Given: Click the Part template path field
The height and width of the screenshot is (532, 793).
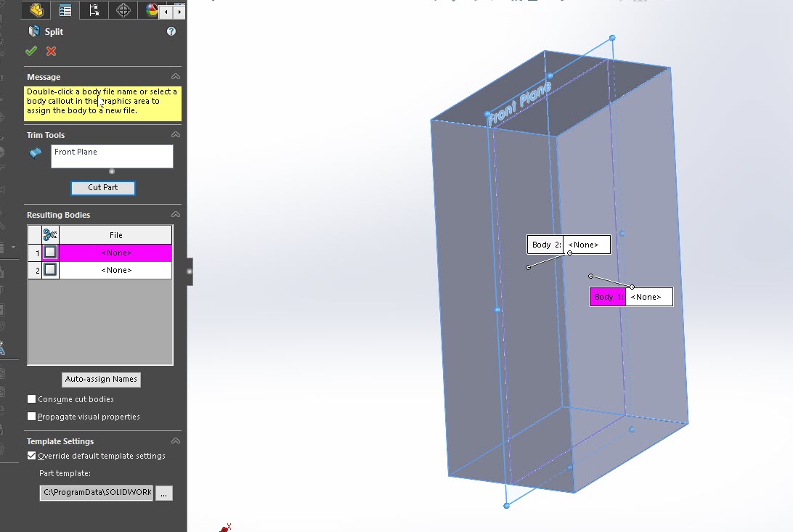Looking at the screenshot, I should tap(96, 493).
